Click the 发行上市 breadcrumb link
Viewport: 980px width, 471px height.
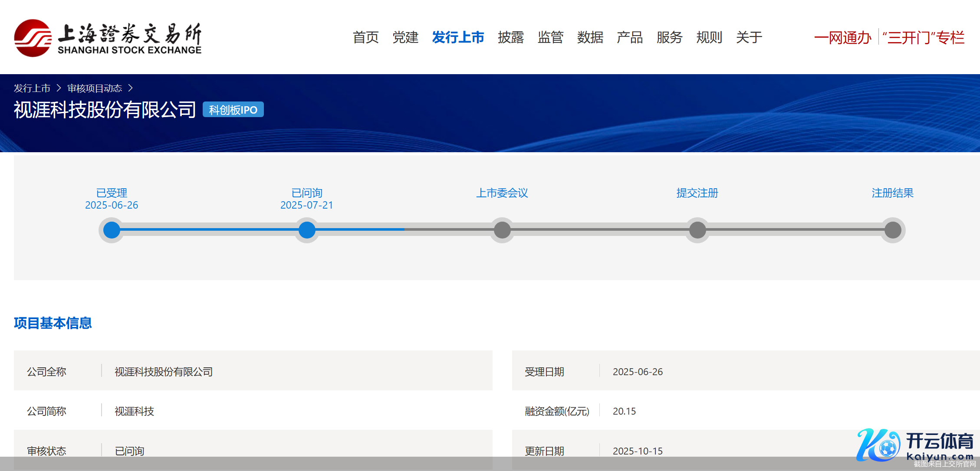(32, 88)
